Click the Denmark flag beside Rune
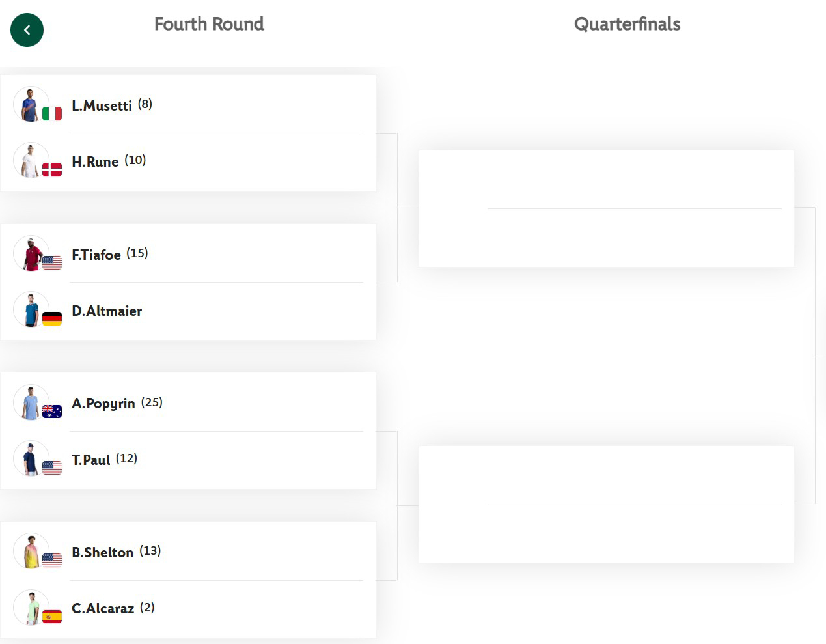The image size is (826, 644). pos(52,170)
